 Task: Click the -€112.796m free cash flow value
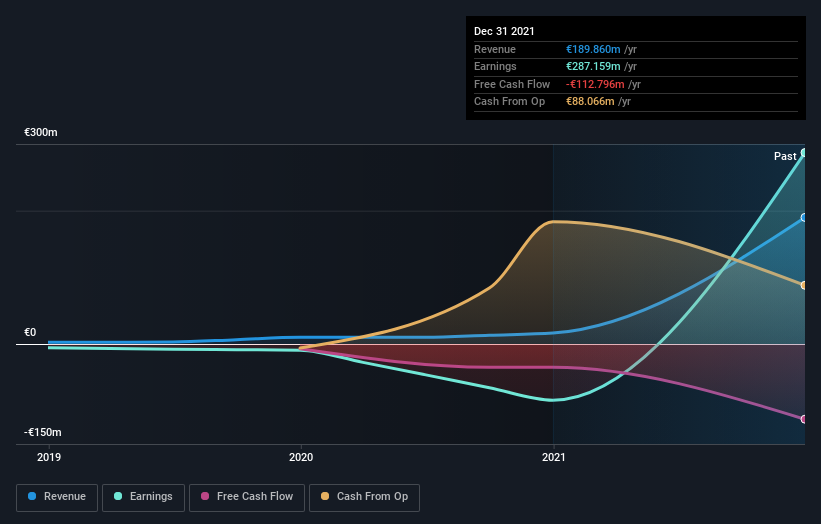click(x=595, y=84)
